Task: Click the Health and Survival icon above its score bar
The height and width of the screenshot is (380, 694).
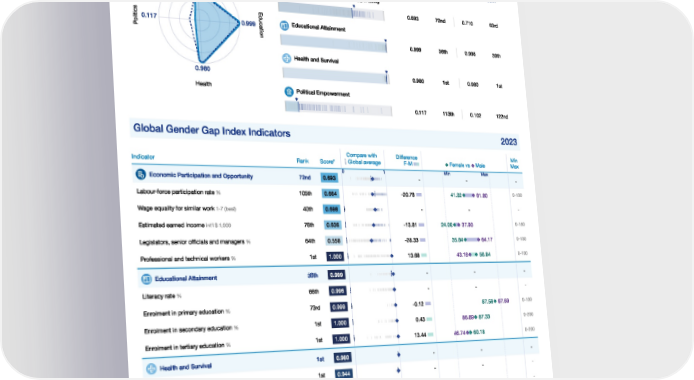Action: pos(287,58)
